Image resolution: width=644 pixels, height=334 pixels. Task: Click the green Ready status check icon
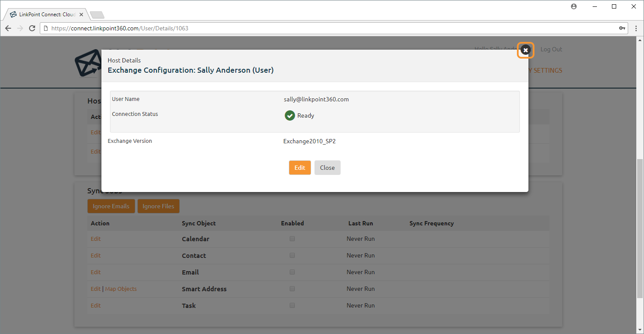coord(290,115)
